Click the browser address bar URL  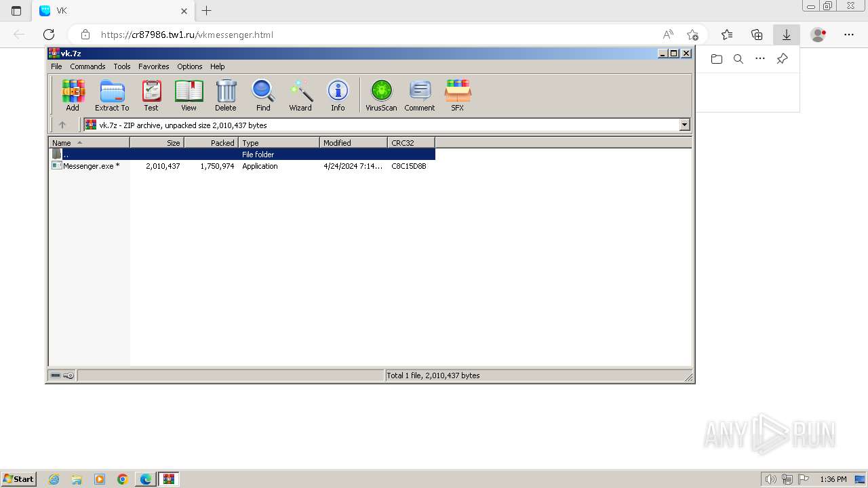pos(187,35)
